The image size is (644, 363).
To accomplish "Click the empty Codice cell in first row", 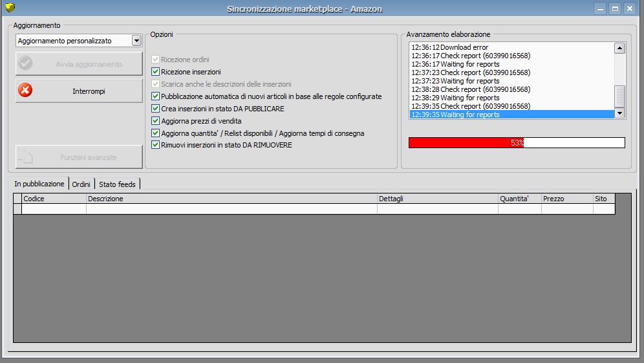I will point(54,209).
